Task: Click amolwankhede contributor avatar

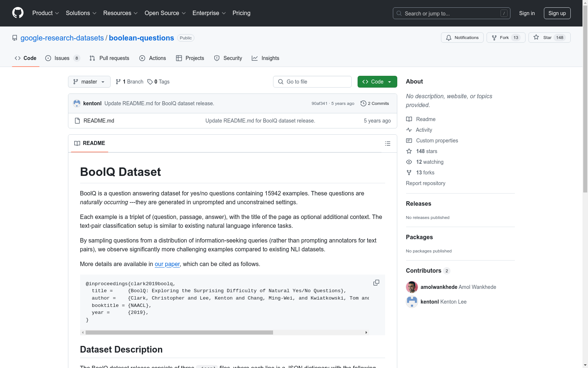Action: click(412, 287)
